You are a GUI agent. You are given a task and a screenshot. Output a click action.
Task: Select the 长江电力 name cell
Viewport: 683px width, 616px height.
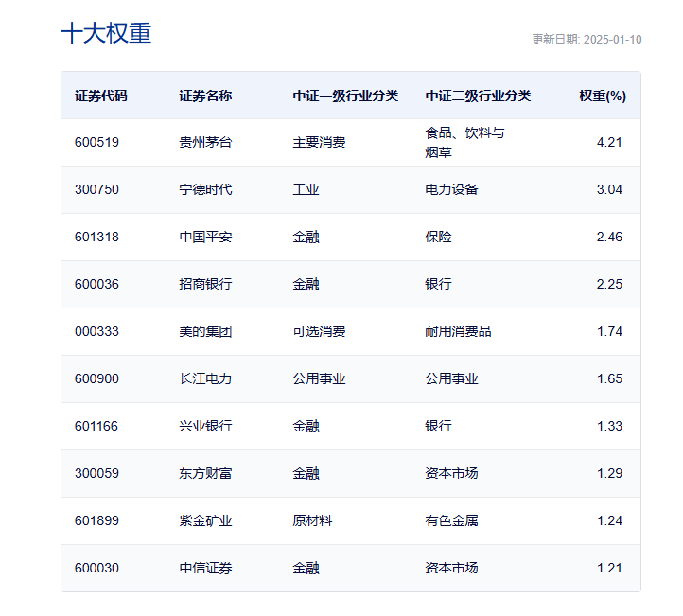click(x=205, y=379)
